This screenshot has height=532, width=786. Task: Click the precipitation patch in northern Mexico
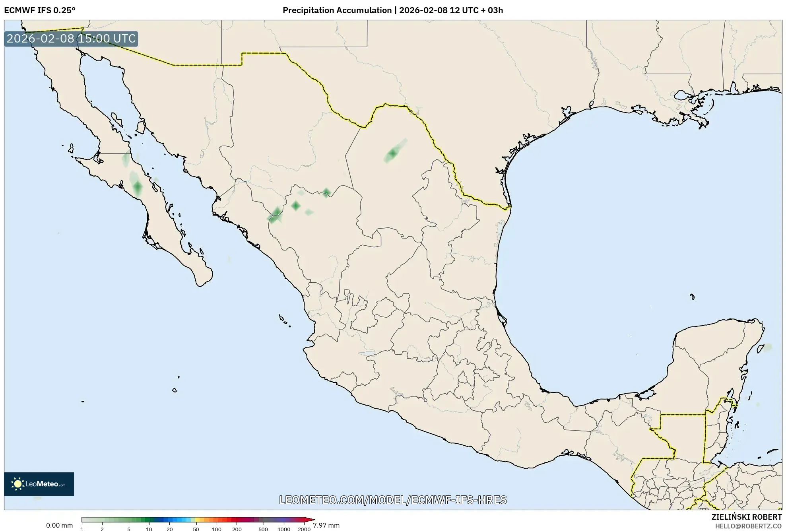(x=392, y=153)
